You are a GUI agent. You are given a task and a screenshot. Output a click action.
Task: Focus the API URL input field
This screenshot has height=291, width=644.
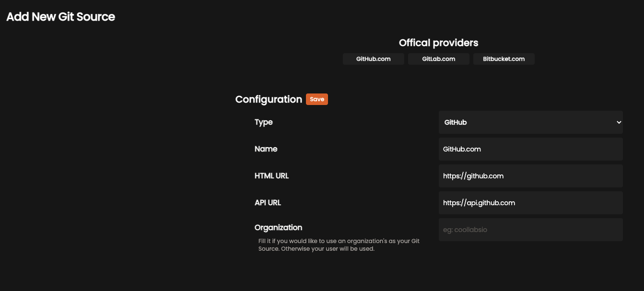pos(530,203)
